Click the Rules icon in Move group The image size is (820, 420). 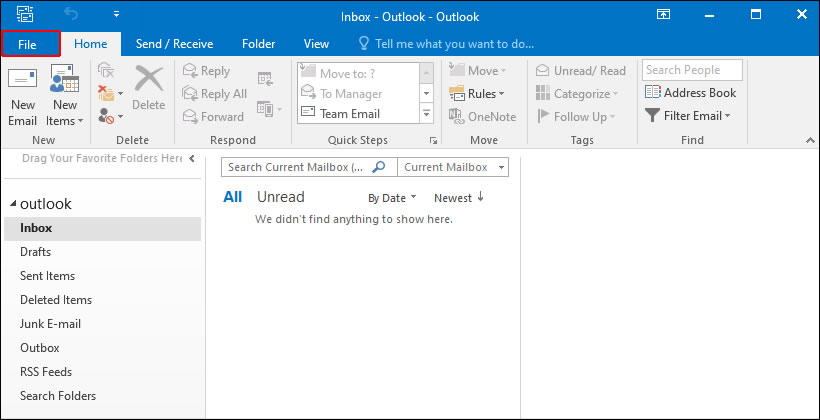click(x=457, y=94)
